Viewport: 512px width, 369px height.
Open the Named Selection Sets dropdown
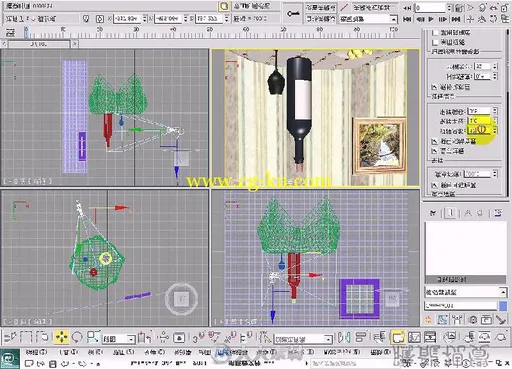point(303,339)
